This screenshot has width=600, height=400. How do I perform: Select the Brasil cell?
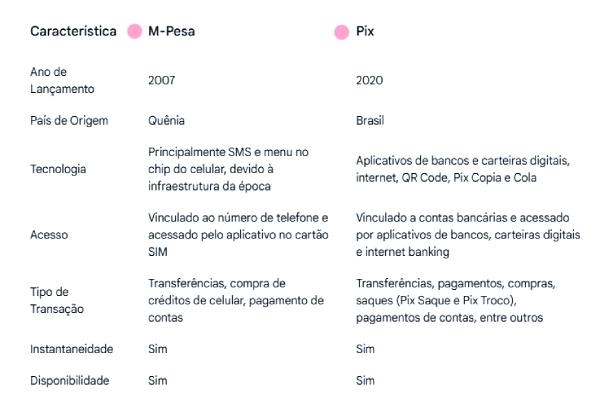point(370,121)
